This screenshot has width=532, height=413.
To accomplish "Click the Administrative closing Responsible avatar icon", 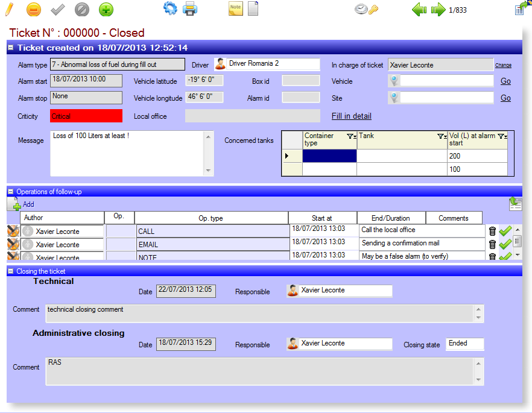I will point(293,344).
